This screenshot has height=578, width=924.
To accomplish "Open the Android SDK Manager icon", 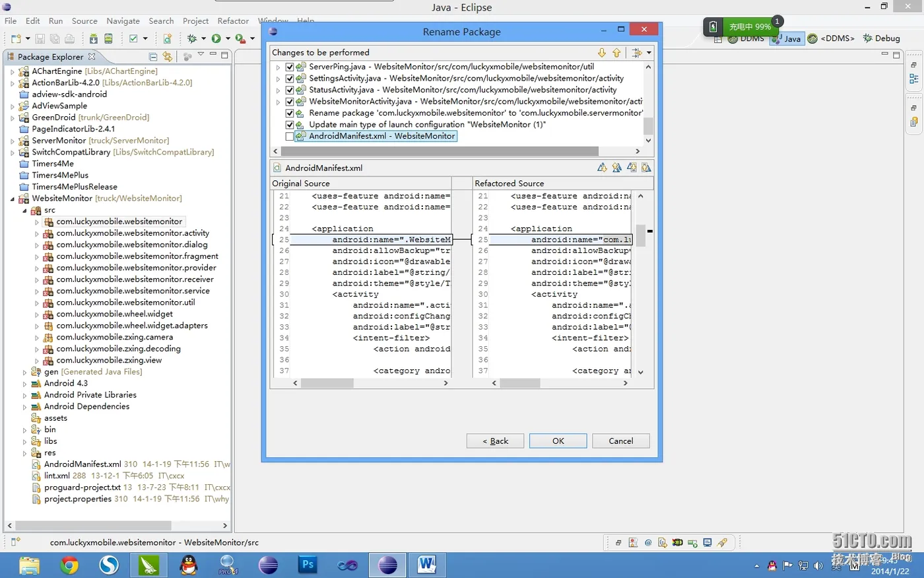I will pos(94,39).
